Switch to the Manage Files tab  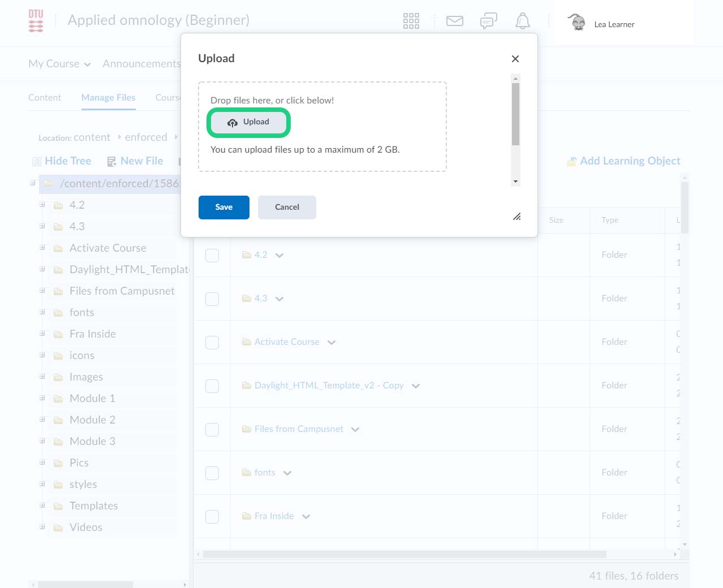pos(108,97)
